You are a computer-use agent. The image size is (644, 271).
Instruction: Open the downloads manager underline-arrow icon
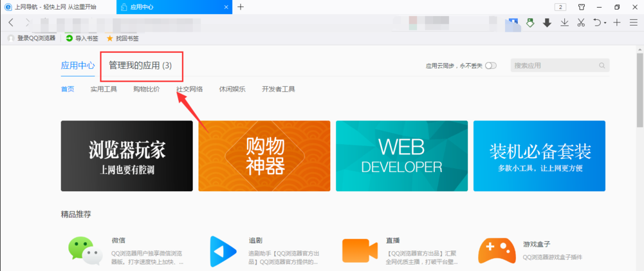pos(565,23)
